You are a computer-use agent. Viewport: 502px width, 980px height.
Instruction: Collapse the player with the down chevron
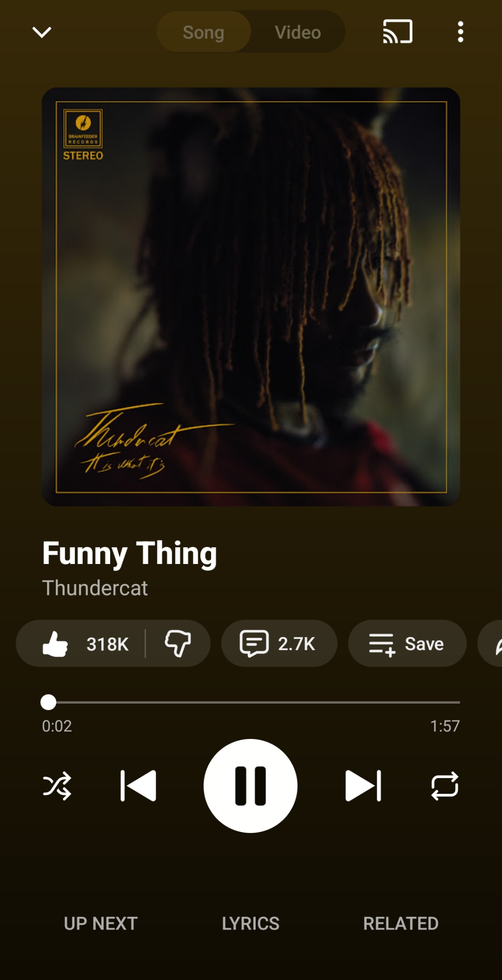(42, 32)
